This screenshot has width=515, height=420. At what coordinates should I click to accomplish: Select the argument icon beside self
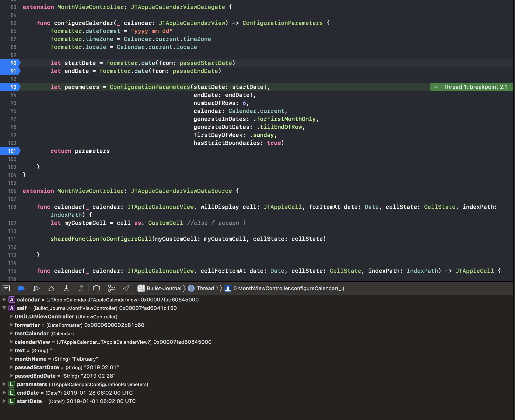click(12, 308)
